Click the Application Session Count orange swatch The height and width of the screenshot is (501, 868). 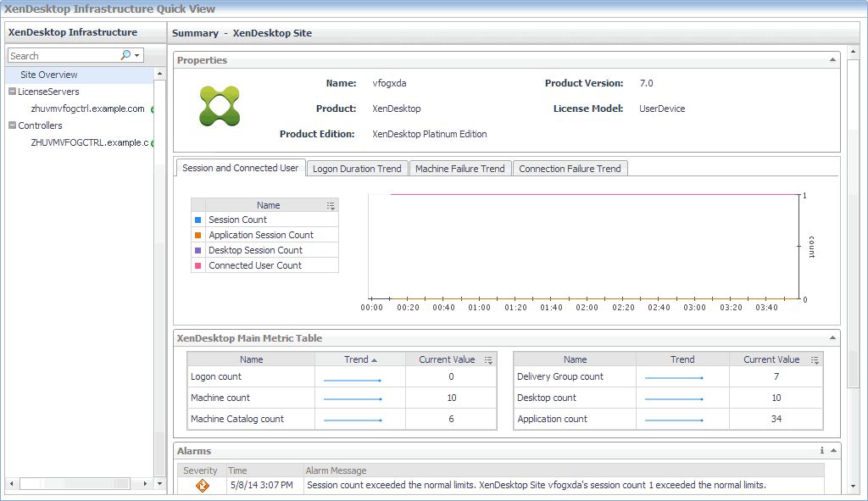pos(198,235)
